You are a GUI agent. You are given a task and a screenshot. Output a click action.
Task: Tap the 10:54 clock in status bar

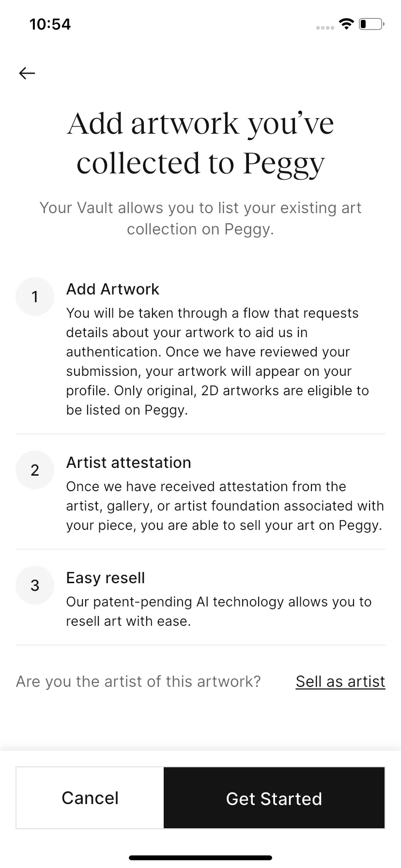pyautogui.click(x=50, y=24)
